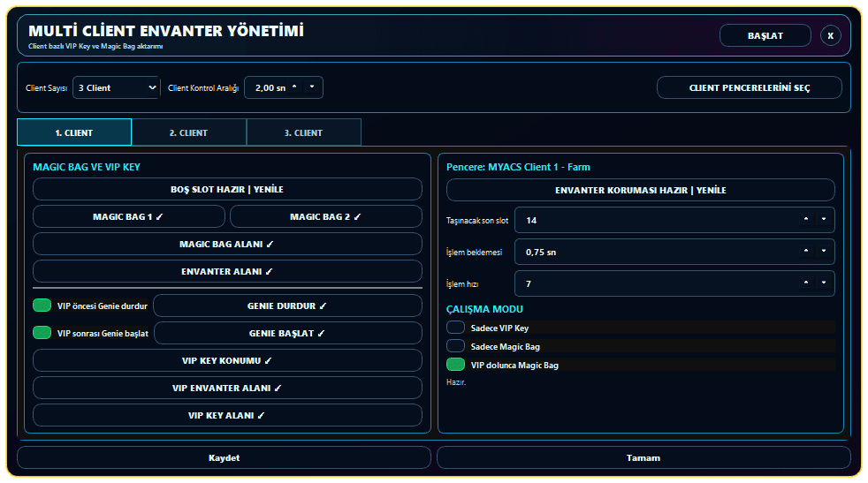Open the Client Sayısı dropdown
This screenshot has width=868, height=483.
pos(117,87)
